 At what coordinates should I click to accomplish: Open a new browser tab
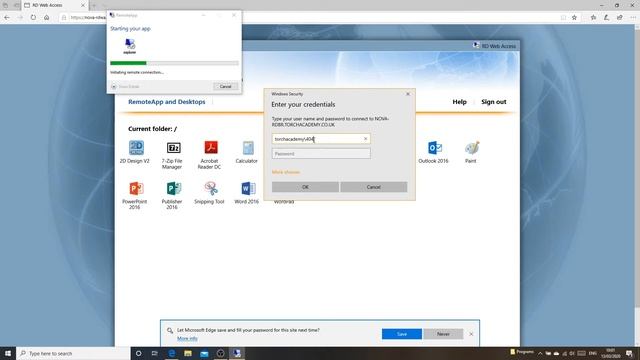click(94, 5)
